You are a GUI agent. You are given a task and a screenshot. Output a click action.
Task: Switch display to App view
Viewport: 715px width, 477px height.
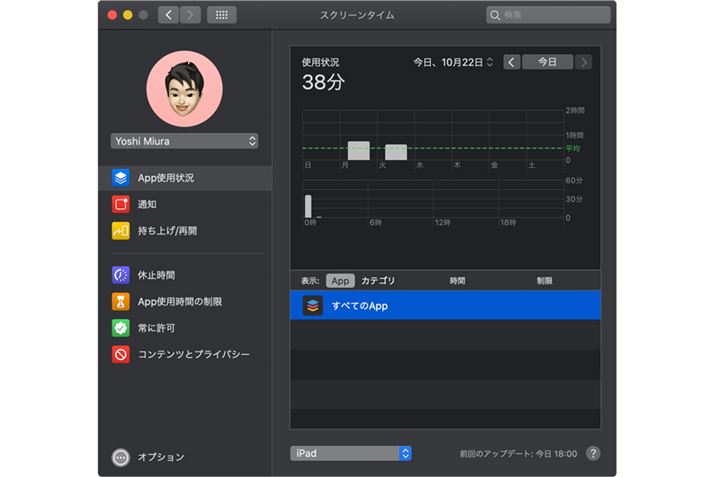(340, 281)
